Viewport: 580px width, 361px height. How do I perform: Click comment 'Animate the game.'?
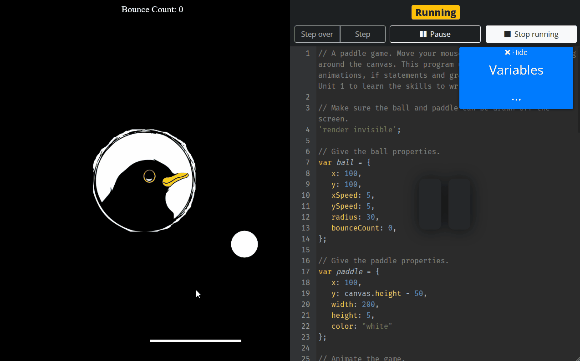pyautogui.click(x=361, y=358)
